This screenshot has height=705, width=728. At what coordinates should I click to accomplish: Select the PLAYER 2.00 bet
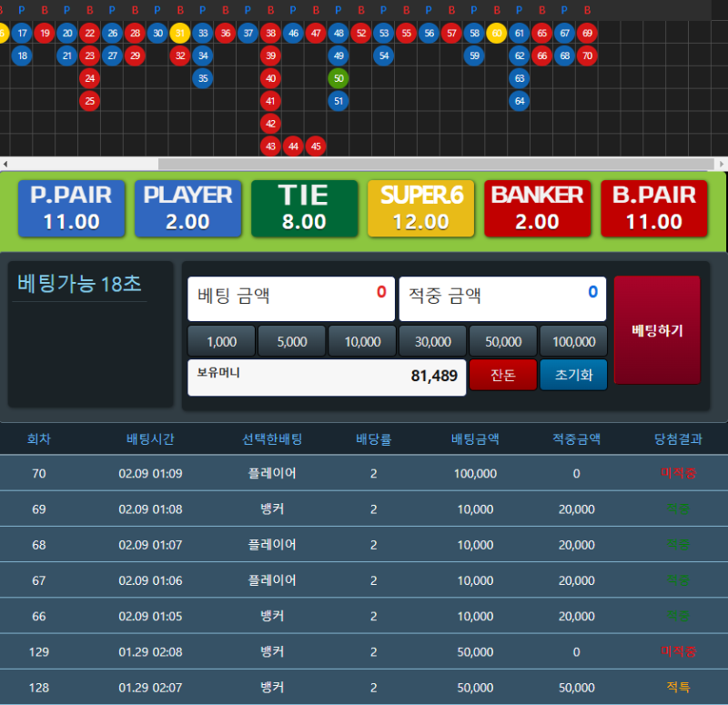point(188,208)
